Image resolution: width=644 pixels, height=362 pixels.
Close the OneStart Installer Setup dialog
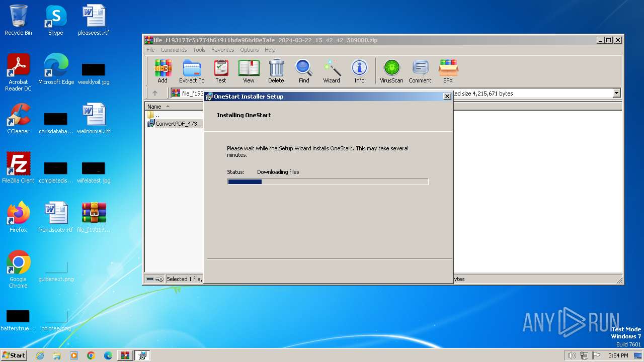click(447, 97)
